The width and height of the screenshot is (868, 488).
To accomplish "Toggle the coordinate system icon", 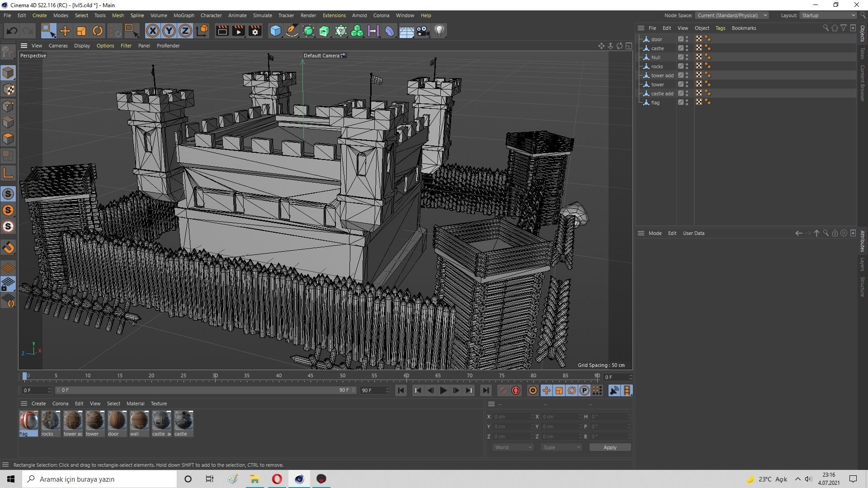I will click(203, 31).
